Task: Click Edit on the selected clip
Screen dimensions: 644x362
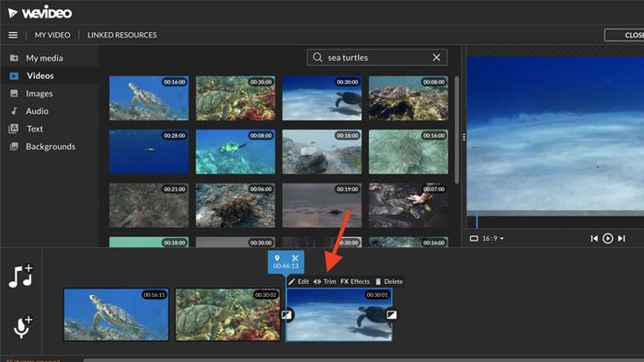Action: (299, 282)
